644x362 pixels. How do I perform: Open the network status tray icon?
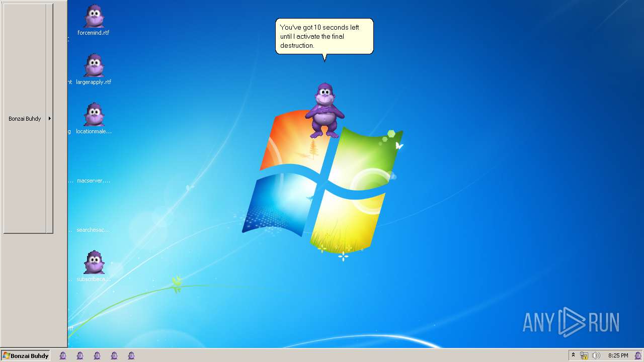click(x=584, y=355)
